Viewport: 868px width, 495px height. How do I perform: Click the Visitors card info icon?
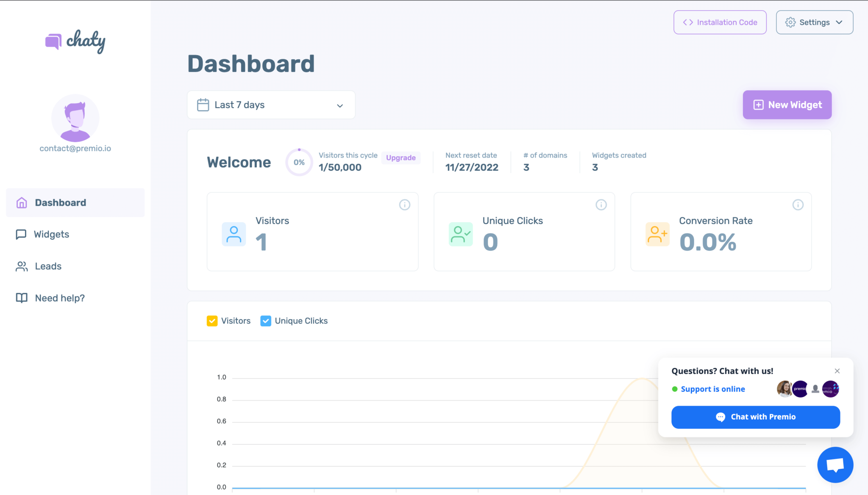tap(404, 205)
